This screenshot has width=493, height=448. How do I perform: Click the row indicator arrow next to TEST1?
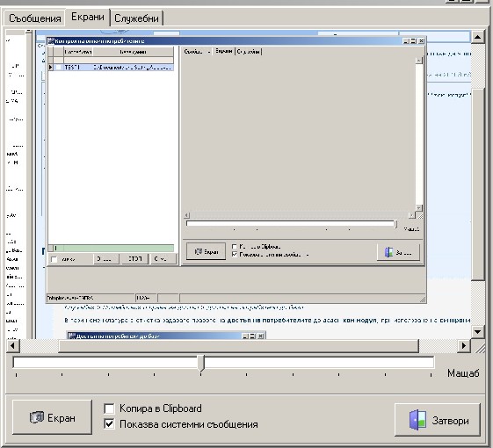[x=50, y=68]
